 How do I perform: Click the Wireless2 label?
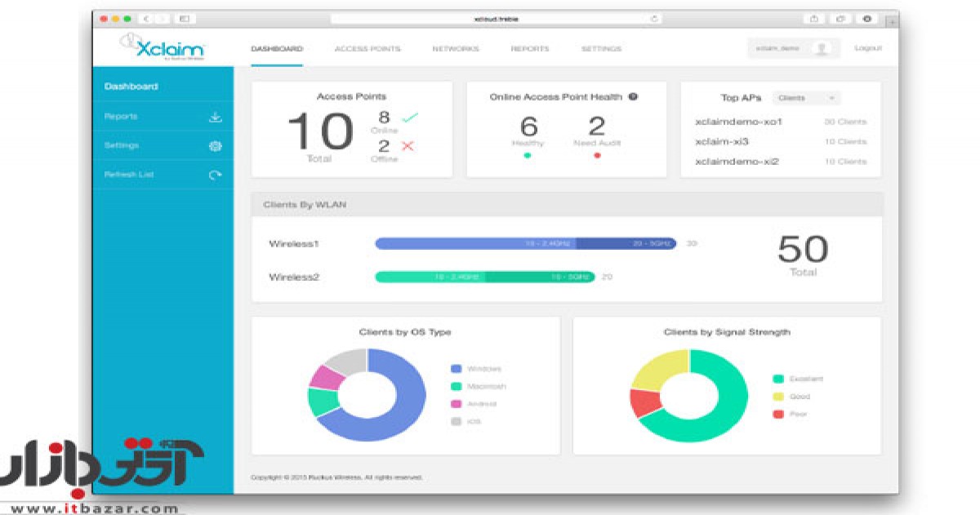294,277
